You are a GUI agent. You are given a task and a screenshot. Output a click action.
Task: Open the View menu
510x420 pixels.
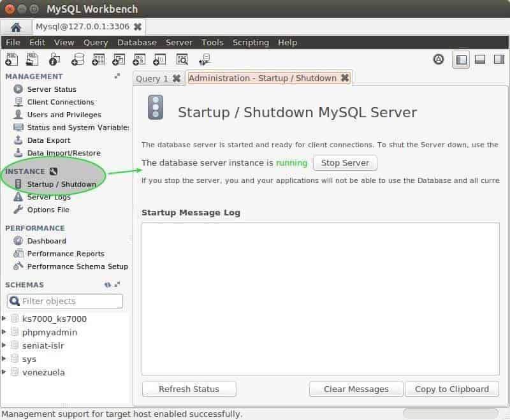click(64, 42)
